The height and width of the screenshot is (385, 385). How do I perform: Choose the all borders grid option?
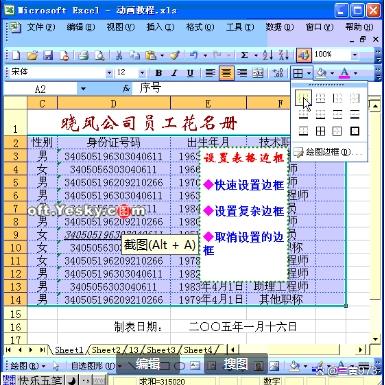click(320, 131)
